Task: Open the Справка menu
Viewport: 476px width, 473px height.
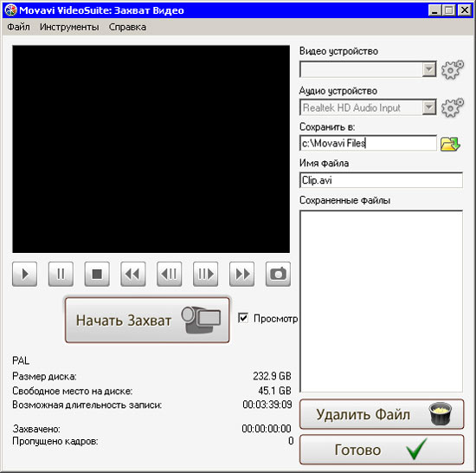Action: click(127, 27)
